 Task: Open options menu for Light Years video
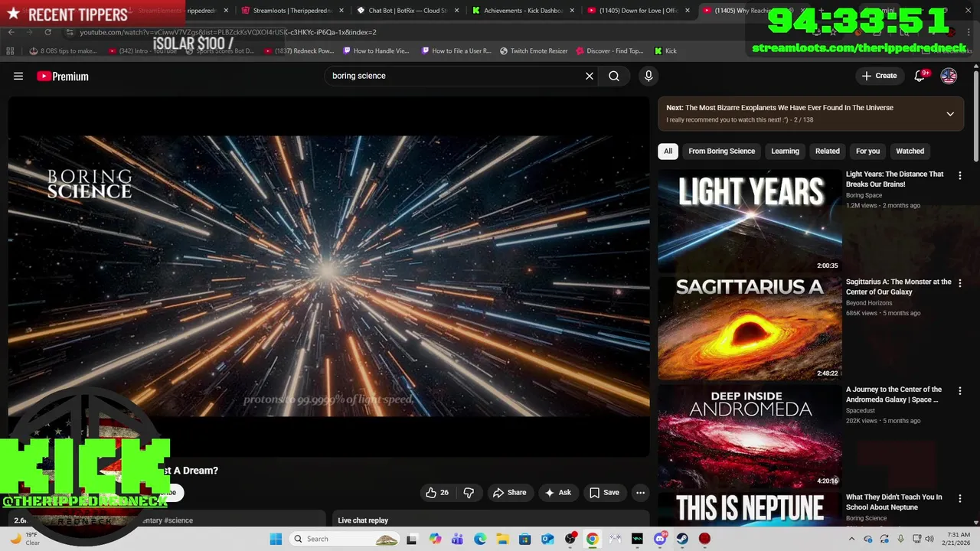coord(960,176)
